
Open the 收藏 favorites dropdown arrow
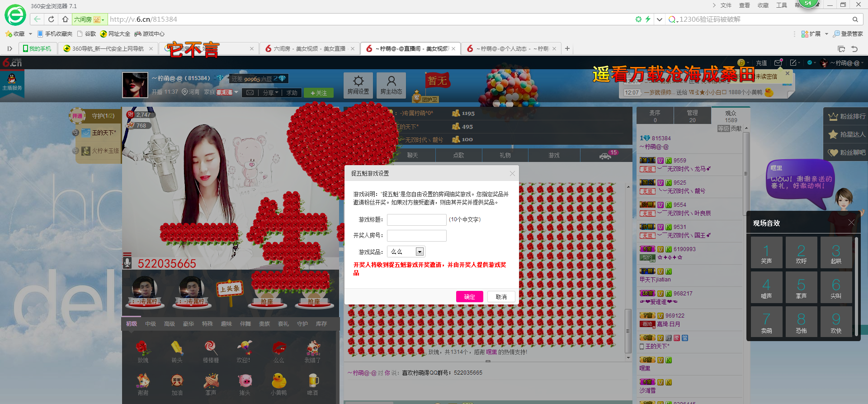(x=30, y=34)
